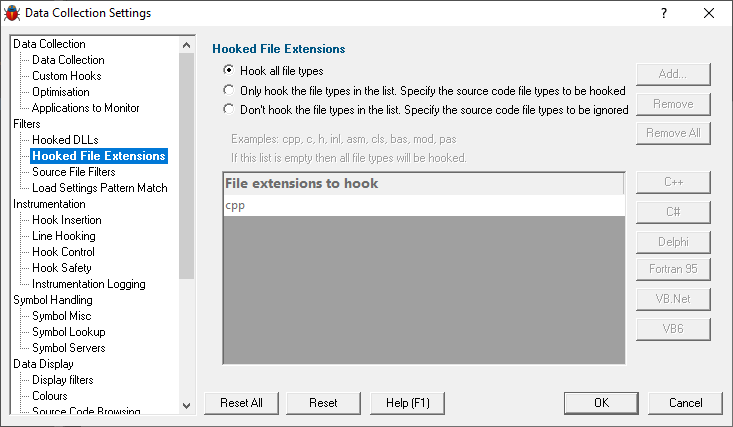Click the scroll up arrow in tree

tap(187, 45)
